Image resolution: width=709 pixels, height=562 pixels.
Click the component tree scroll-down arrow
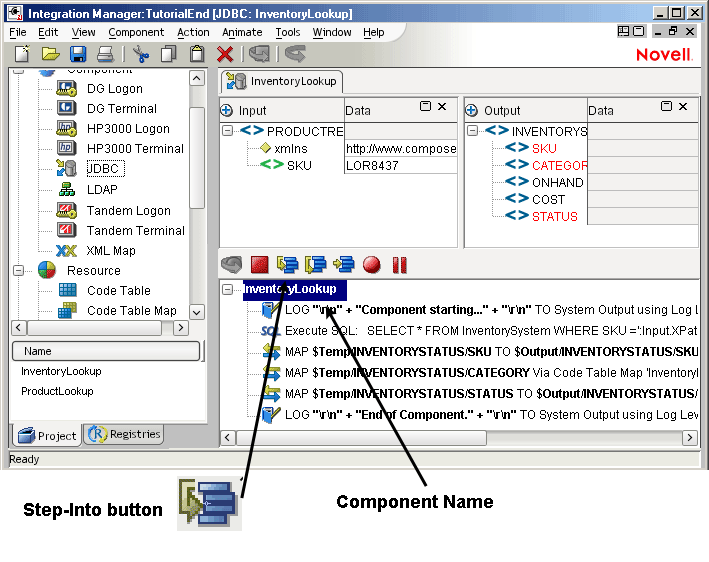tap(197, 312)
